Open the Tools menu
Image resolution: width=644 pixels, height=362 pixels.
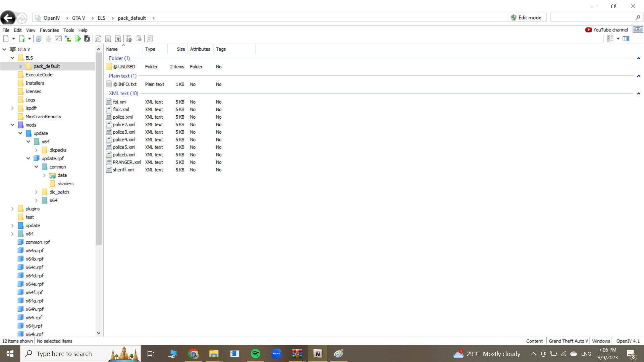(x=68, y=30)
